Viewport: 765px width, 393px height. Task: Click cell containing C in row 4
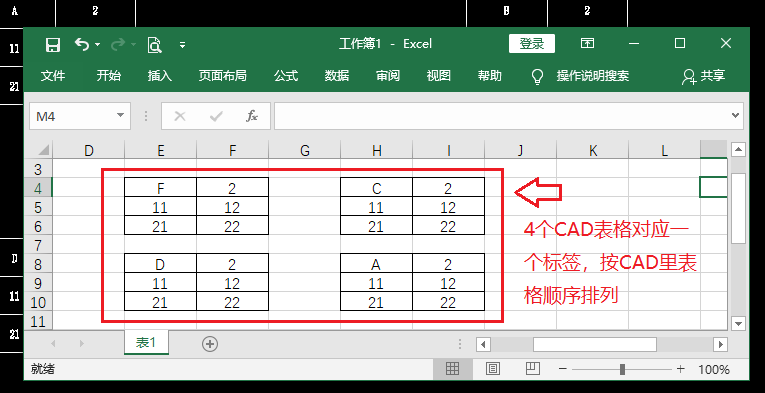point(376,188)
